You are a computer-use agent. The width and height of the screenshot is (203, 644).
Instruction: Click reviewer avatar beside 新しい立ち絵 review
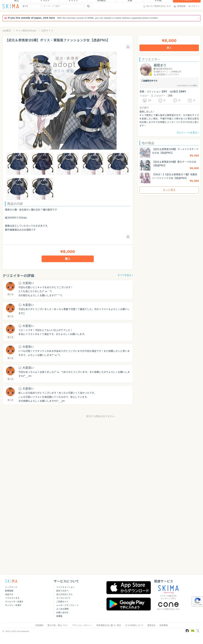tap(10, 392)
